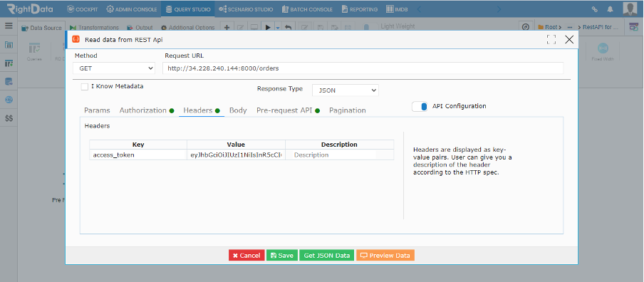Click the Request URL input field

coord(363,68)
